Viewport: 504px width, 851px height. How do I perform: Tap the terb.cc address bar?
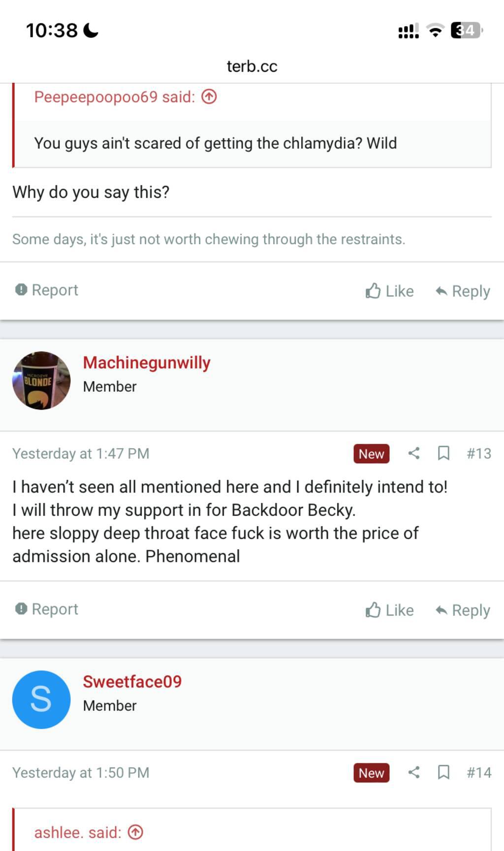pyautogui.click(x=252, y=66)
